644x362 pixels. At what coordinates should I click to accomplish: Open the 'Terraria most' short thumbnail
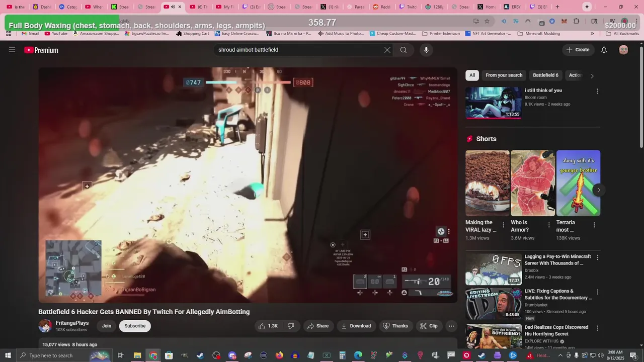[578, 183]
